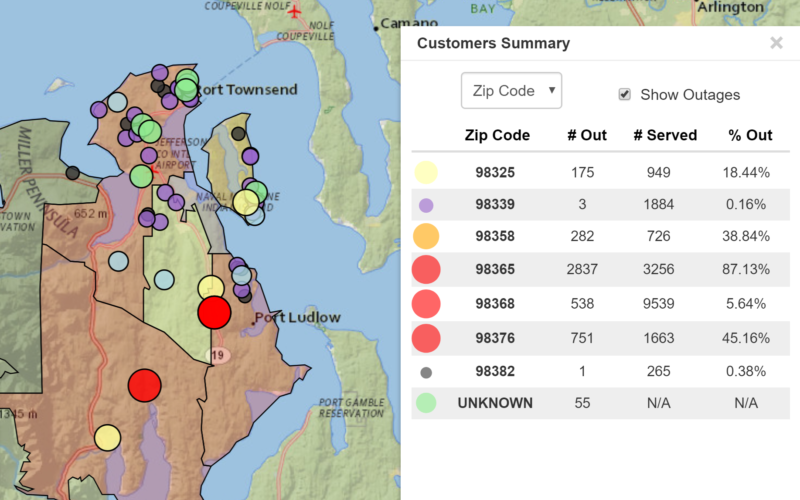Screen dimensions: 800x500
Task: Select zip code 98368 text
Action: click(x=495, y=304)
